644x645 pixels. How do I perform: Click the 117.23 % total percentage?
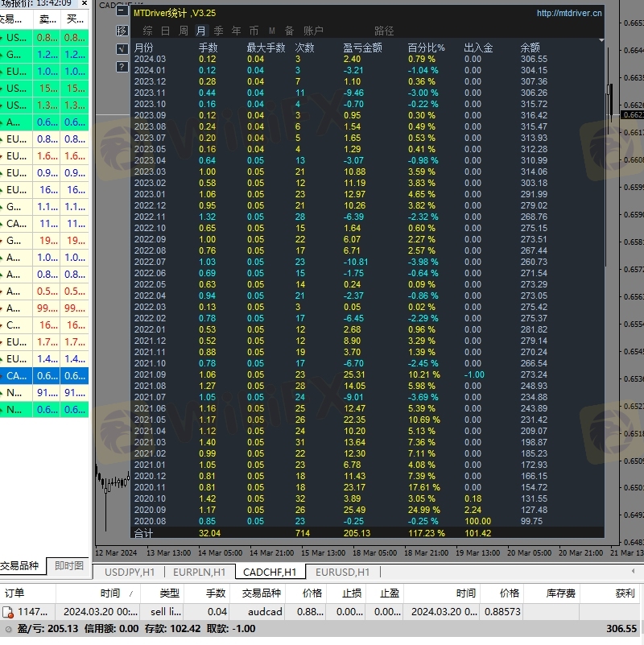427,533
